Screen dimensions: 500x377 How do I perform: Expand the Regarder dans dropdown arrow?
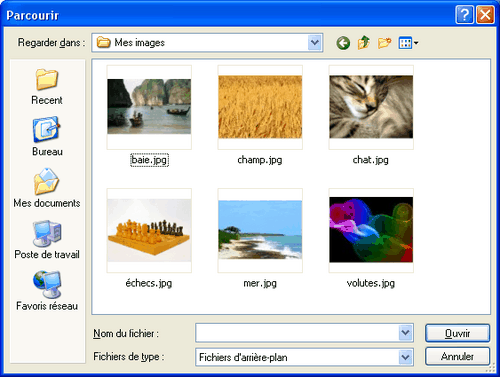[x=315, y=43]
